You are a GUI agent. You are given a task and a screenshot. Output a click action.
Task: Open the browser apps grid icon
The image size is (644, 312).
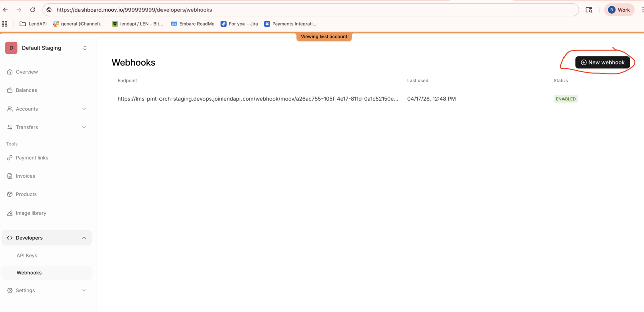pyautogui.click(x=5, y=24)
